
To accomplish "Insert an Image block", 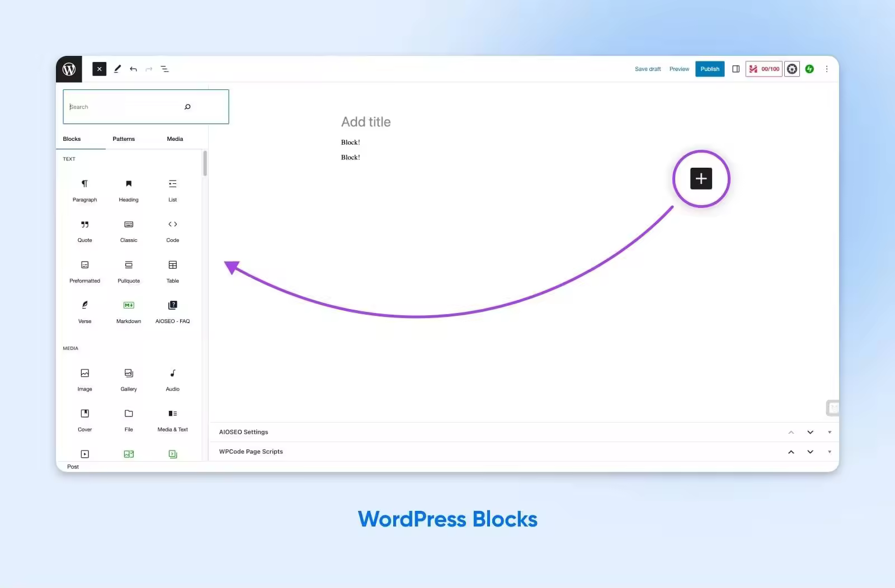I will click(85, 380).
